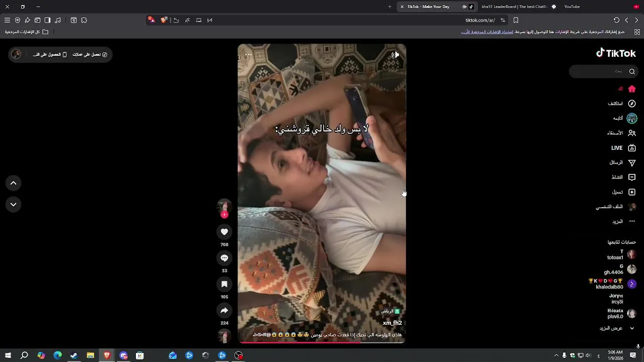Screen dimensions: 644x362
Task: Open site settings icon beside tiktok.com URL
Action: (503, 20)
